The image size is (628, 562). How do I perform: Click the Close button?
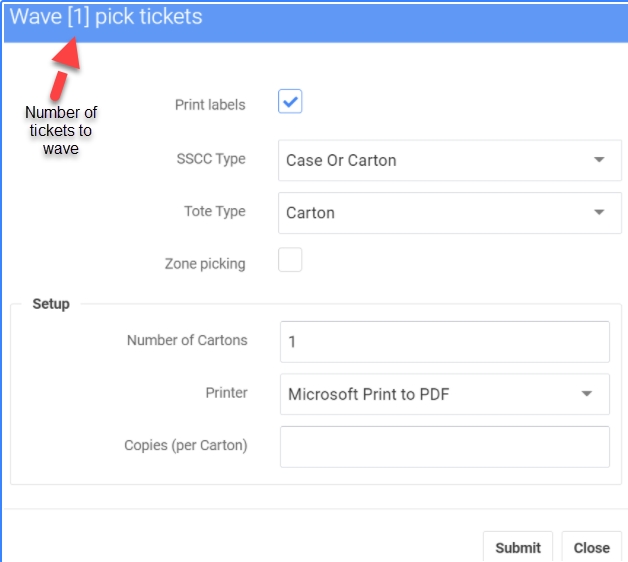pos(591,547)
